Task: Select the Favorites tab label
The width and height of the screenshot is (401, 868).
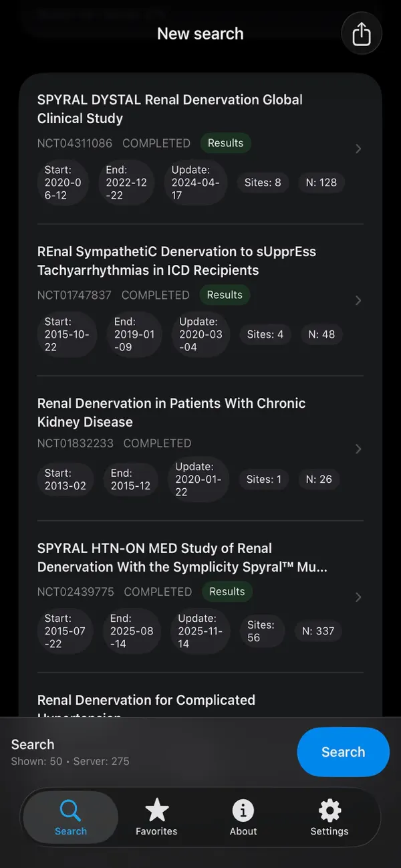Action: point(156,831)
